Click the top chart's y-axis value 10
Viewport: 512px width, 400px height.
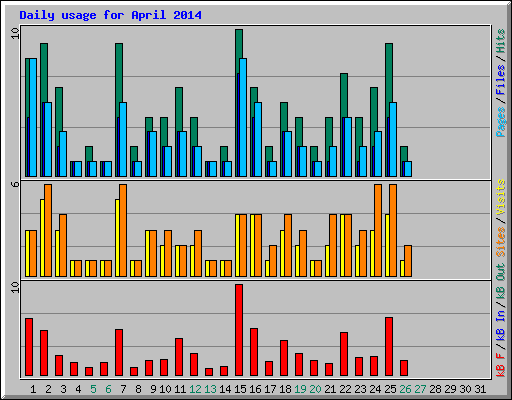tap(15, 33)
